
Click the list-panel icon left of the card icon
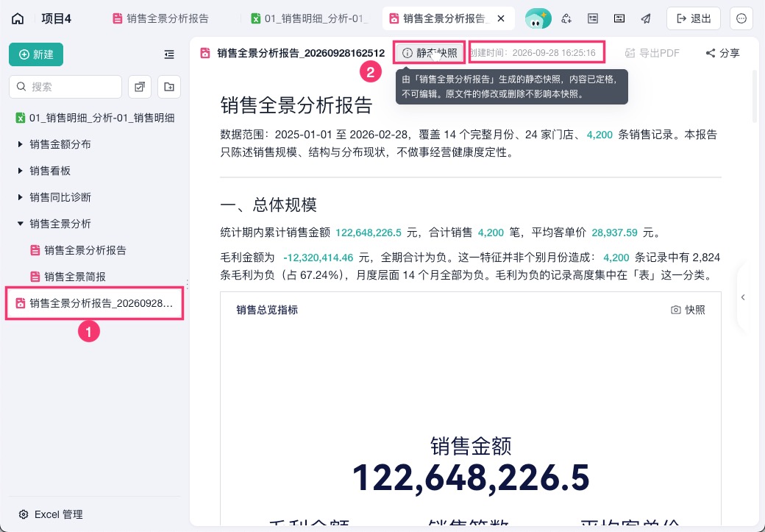click(593, 18)
